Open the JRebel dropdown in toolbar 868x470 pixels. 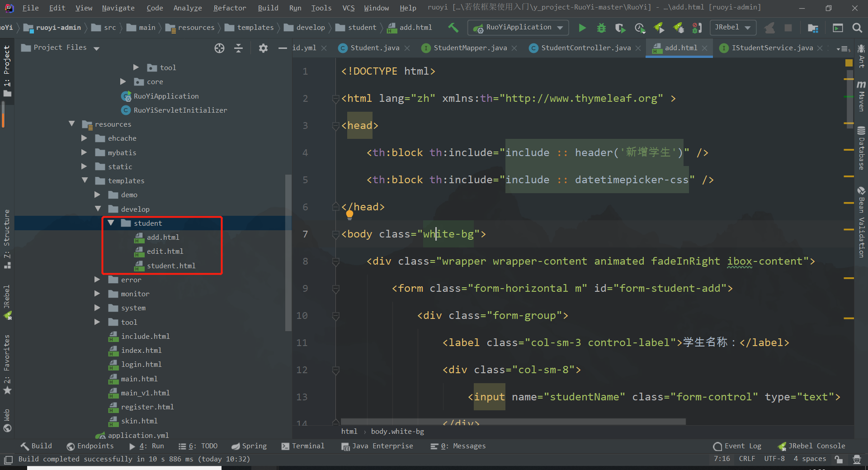(x=732, y=28)
